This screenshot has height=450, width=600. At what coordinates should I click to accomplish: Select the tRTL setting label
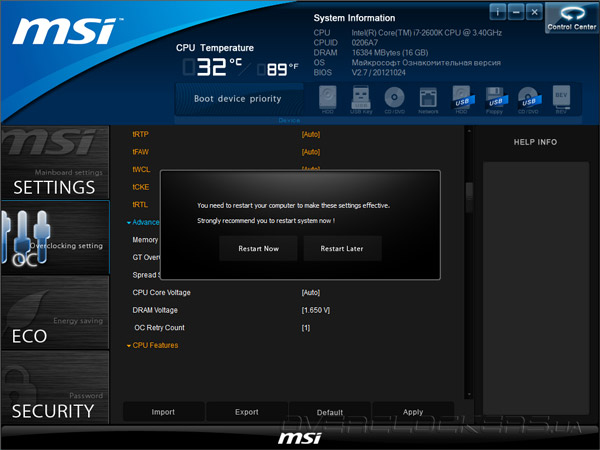coord(140,205)
